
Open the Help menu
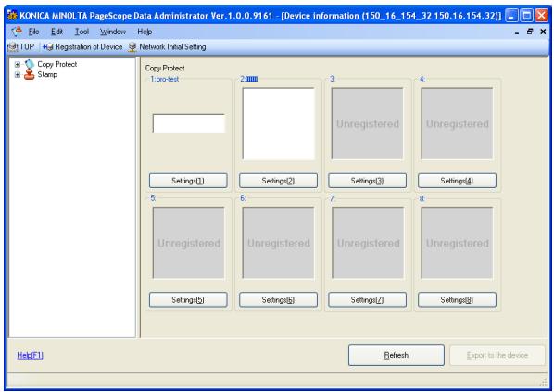click(x=145, y=32)
